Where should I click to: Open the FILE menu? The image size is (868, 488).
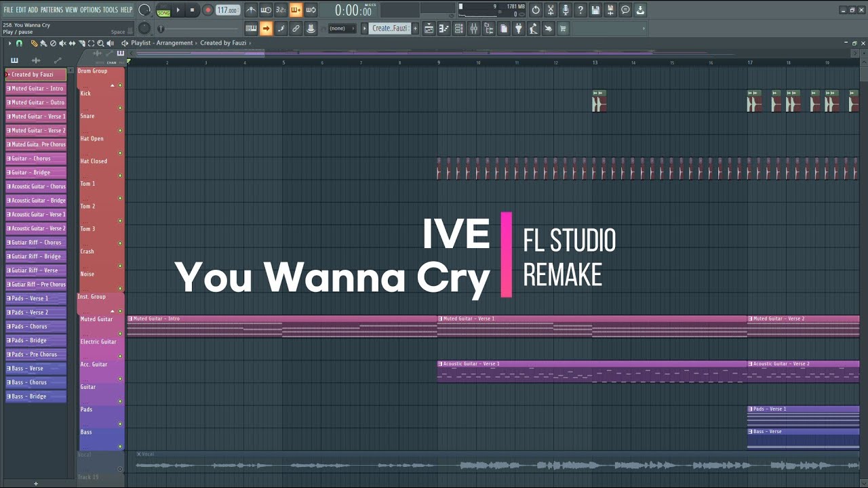coord(9,9)
